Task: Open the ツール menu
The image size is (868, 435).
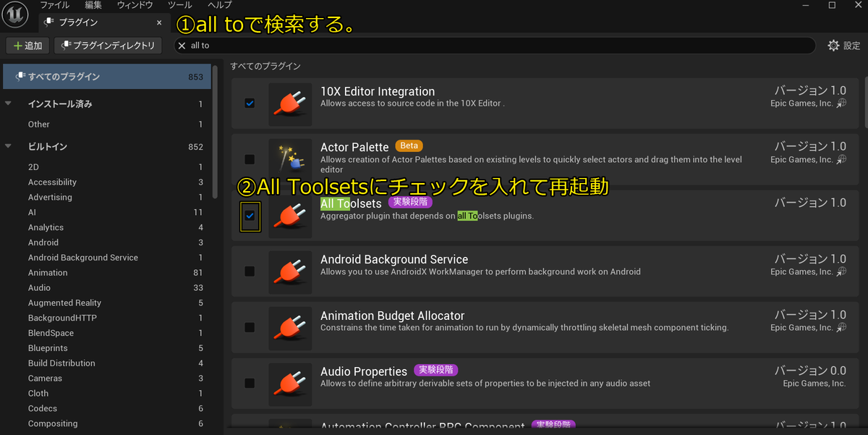Action: pyautogui.click(x=180, y=5)
